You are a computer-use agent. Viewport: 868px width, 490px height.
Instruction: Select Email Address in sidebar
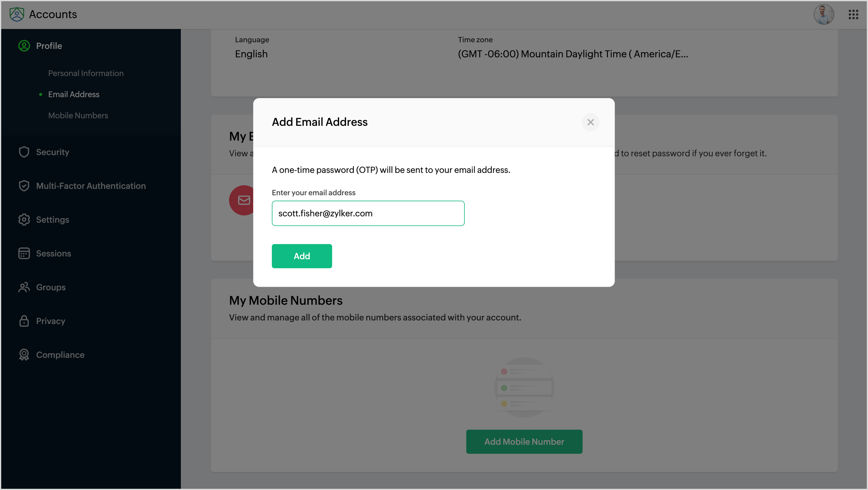74,94
